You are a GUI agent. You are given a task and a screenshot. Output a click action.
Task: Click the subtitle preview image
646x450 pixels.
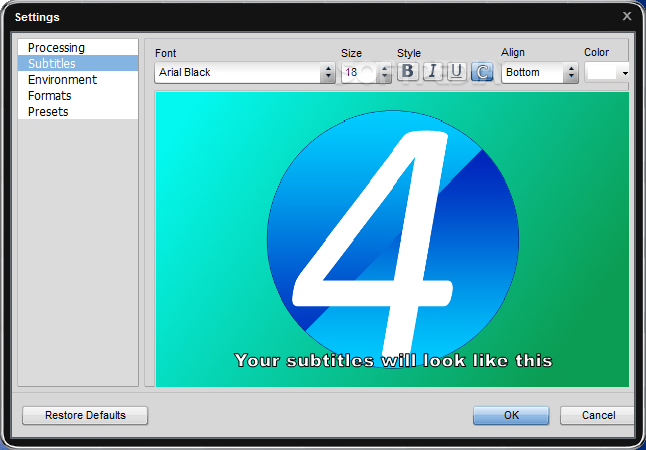(x=392, y=239)
